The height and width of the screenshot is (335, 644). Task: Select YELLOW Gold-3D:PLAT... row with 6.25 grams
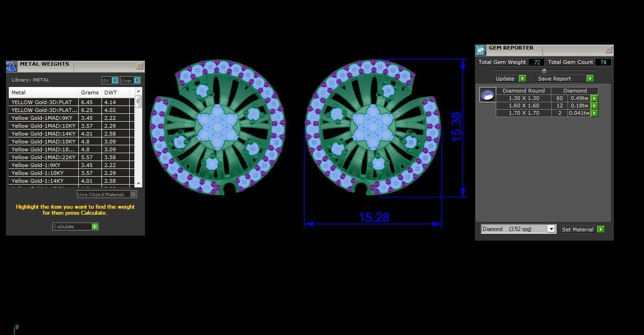71,110
